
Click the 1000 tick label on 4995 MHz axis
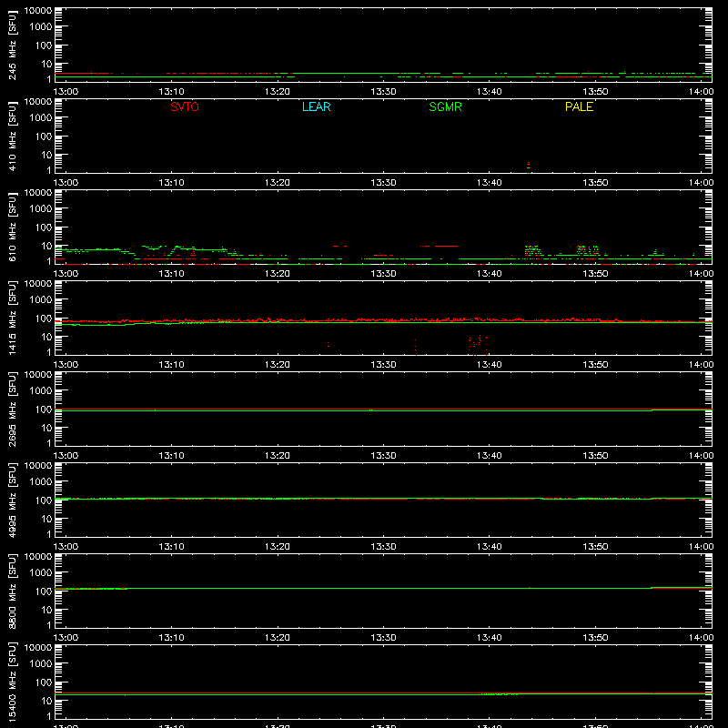[x=41, y=482]
